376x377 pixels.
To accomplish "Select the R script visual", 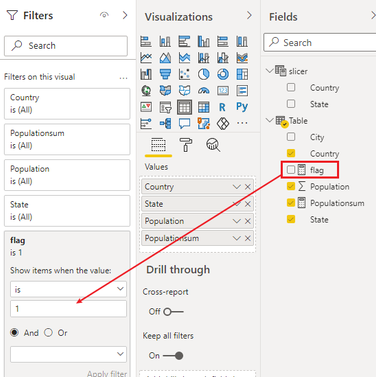I will (x=222, y=107).
